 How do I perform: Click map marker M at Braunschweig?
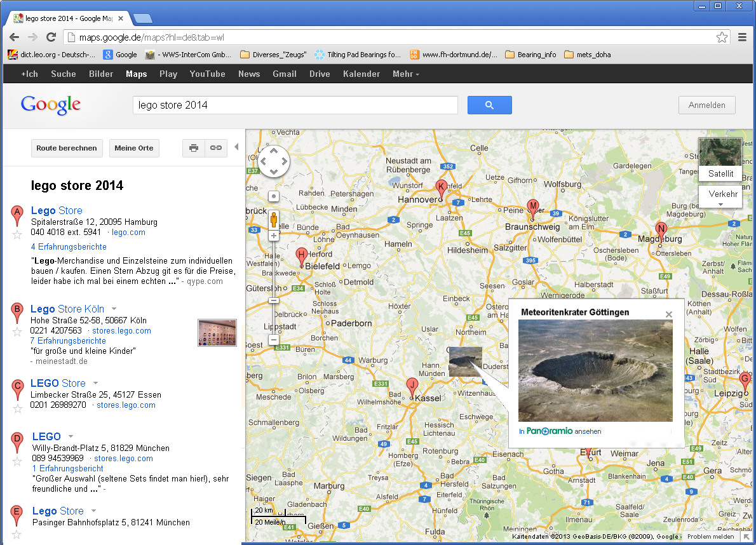532,208
